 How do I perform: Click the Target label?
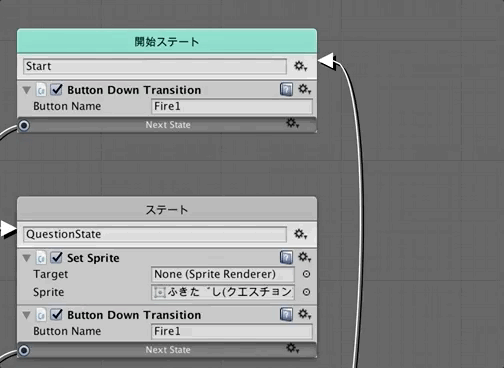tap(51, 274)
